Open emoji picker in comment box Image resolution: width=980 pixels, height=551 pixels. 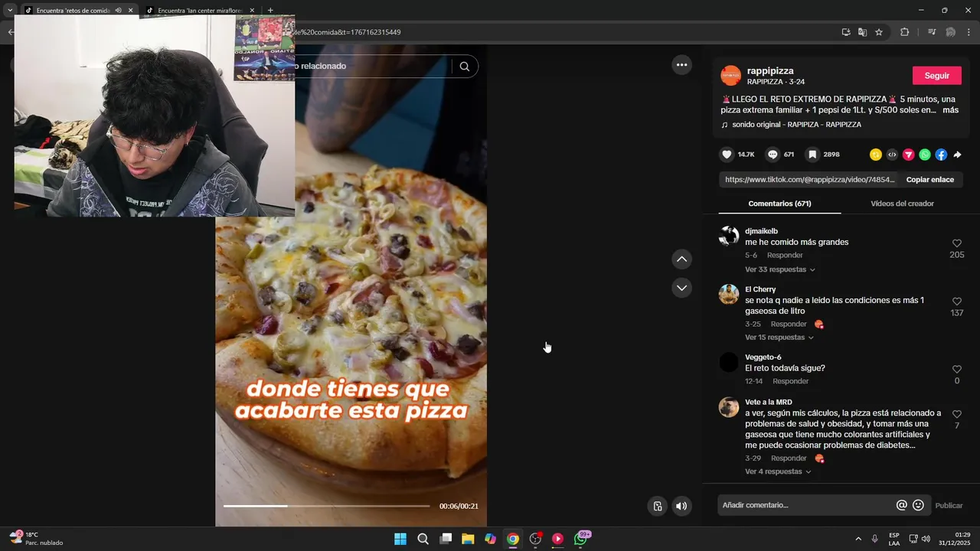pos(918,505)
